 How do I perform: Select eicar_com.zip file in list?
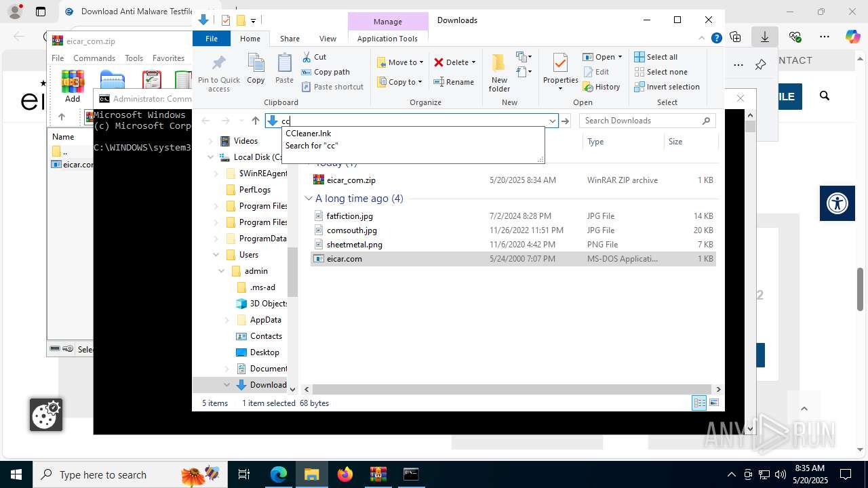coord(513,180)
